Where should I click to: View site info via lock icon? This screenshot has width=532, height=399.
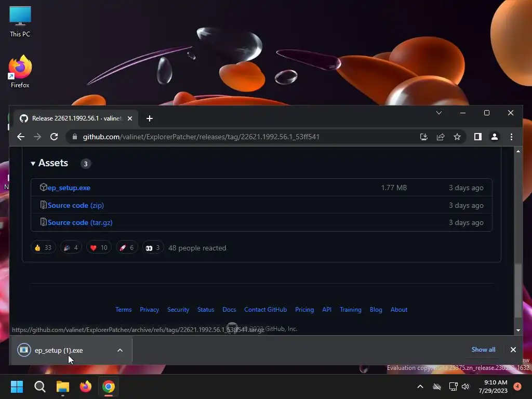coord(75,137)
